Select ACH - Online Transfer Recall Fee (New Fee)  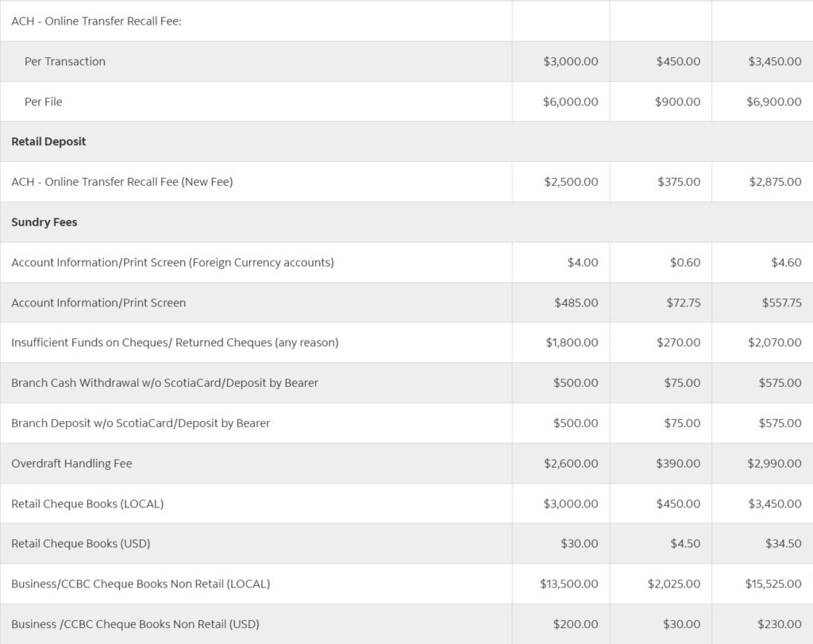pos(121,182)
